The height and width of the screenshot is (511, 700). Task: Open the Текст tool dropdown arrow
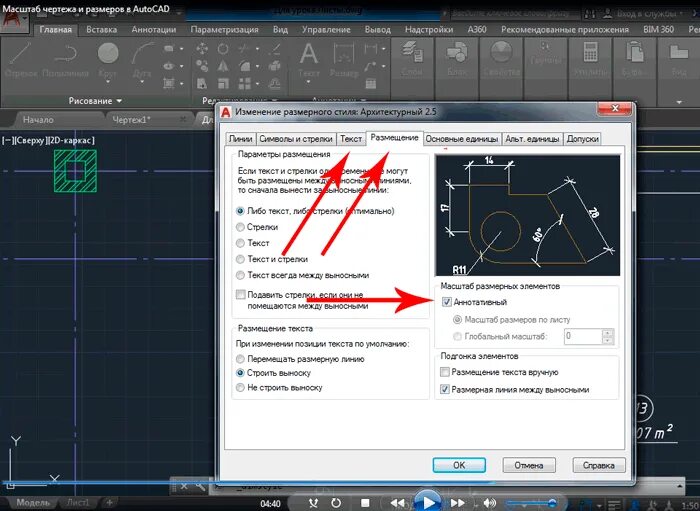308,83
